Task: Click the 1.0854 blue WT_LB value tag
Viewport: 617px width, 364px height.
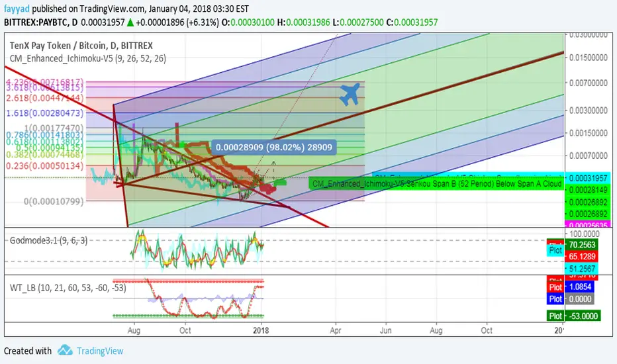Action: pyautogui.click(x=579, y=287)
